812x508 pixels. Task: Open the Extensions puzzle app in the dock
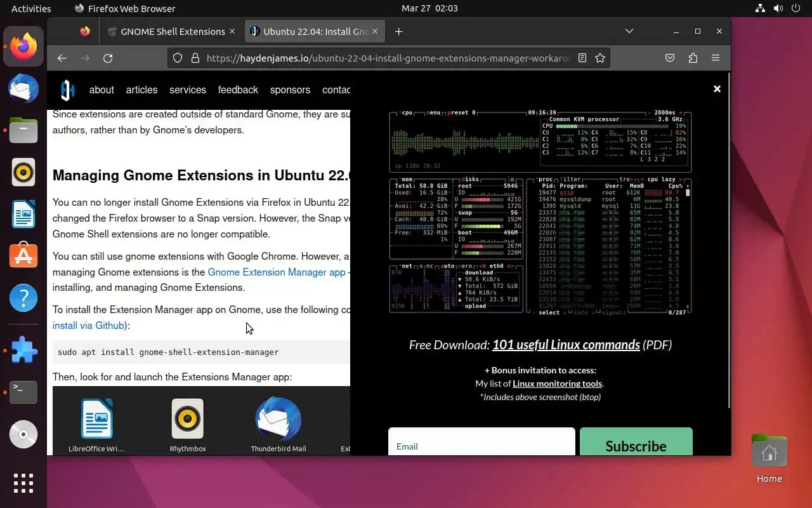(23, 351)
